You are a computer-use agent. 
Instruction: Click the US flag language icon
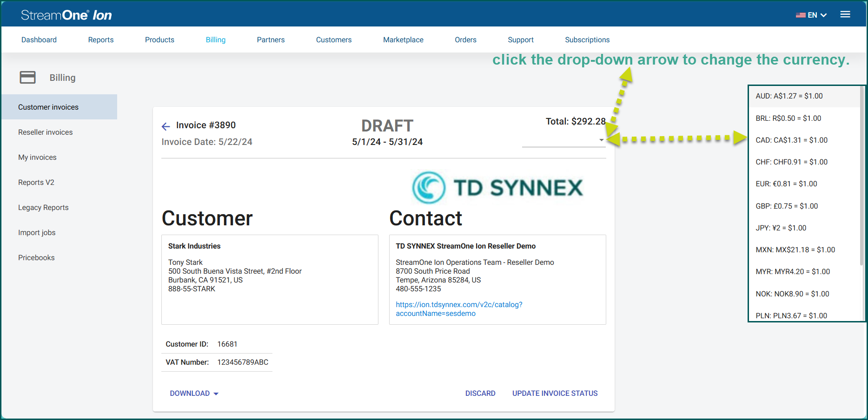801,15
